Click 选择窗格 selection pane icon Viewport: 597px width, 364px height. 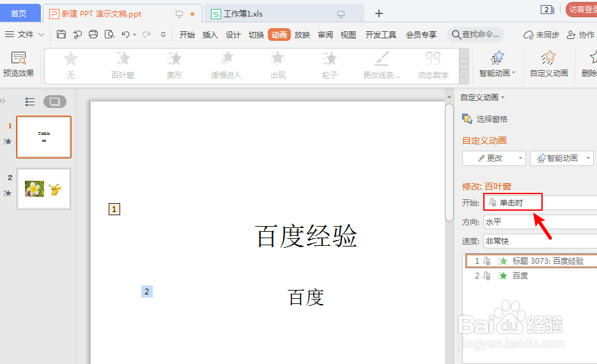click(467, 119)
